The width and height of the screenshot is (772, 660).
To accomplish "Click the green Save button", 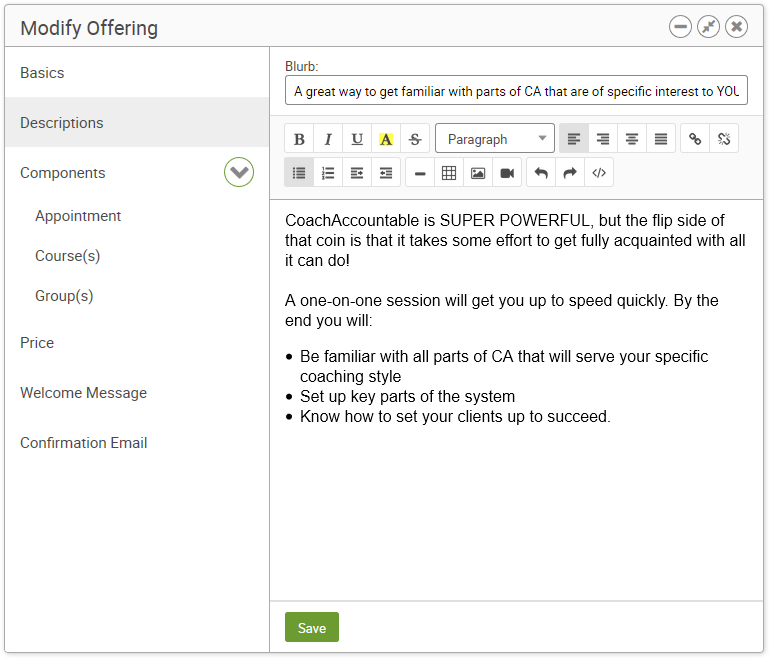I will click(x=312, y=628).
